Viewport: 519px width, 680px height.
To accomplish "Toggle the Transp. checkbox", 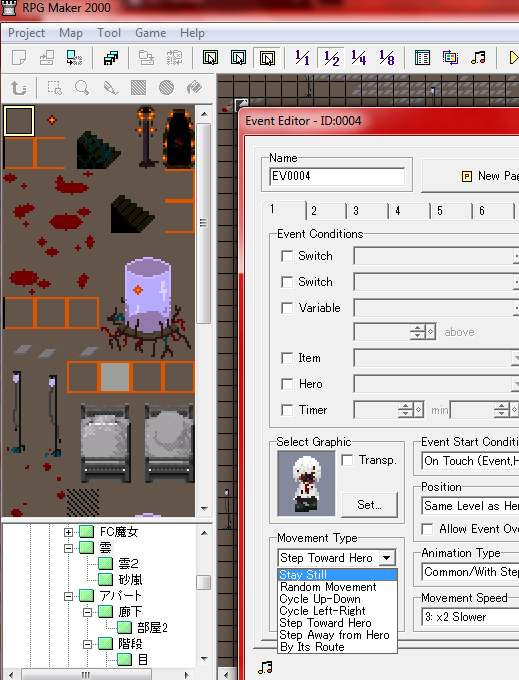I will (347, 460).
